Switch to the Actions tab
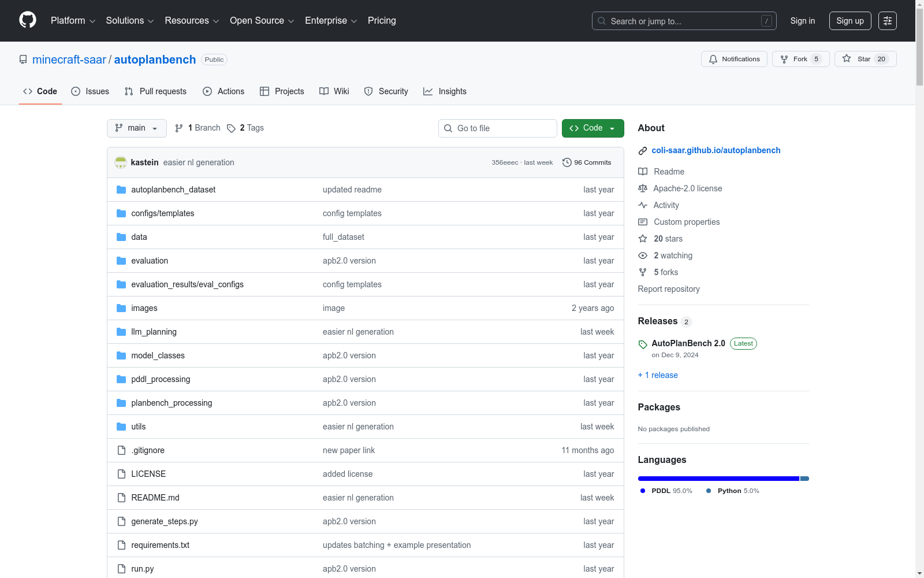This screenshot has width=924, height=578. coord(223,91)
